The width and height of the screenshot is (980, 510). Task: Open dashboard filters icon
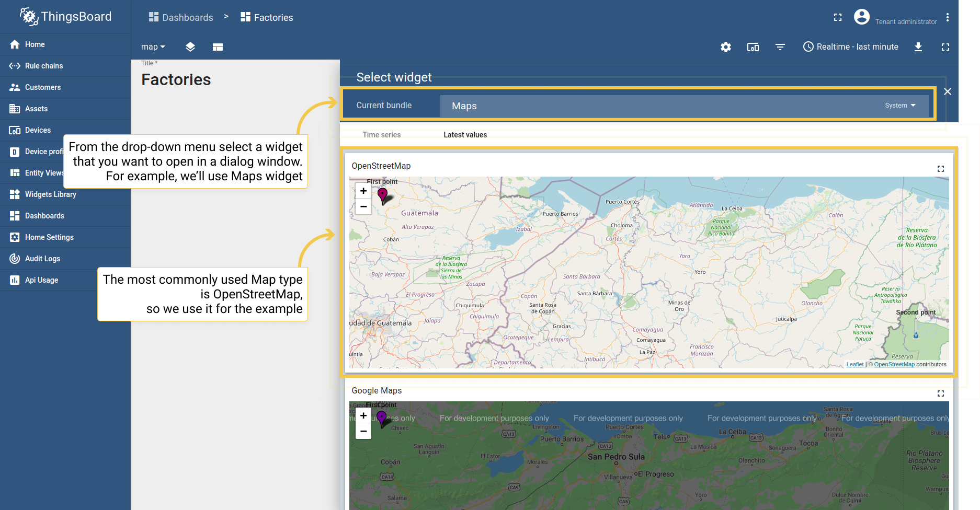tap(780, 47)
